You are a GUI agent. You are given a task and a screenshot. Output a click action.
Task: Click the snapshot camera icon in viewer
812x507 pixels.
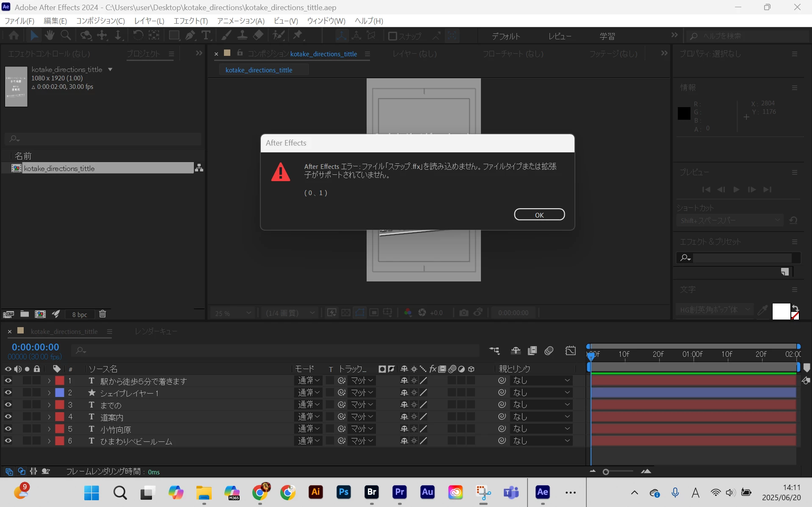(464, 313)
